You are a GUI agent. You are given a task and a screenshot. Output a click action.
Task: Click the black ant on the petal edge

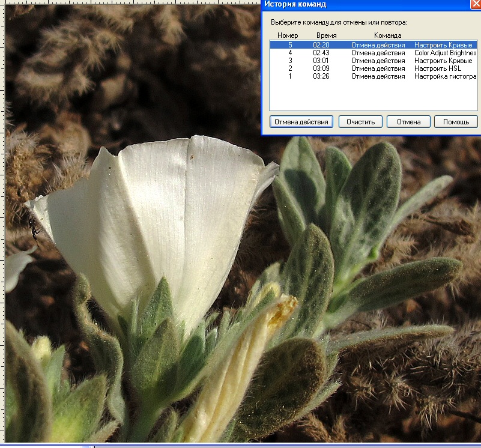34,228
